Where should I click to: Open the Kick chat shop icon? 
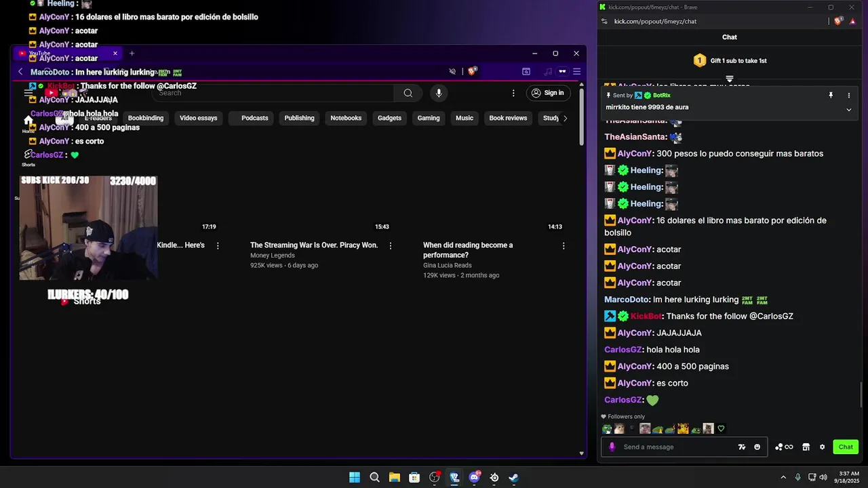click(806, 447)
